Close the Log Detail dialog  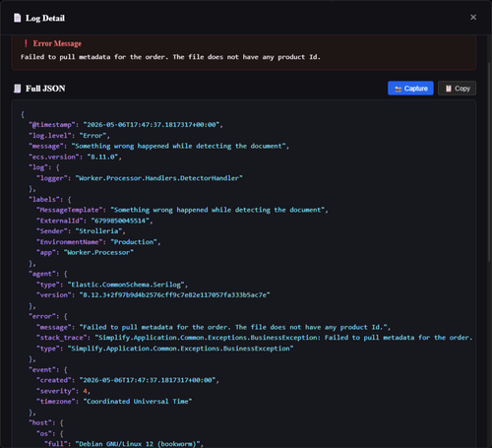click(473, 17)
